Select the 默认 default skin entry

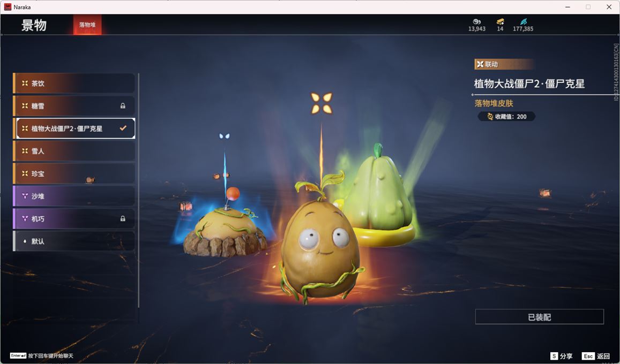tap(74, 241)
